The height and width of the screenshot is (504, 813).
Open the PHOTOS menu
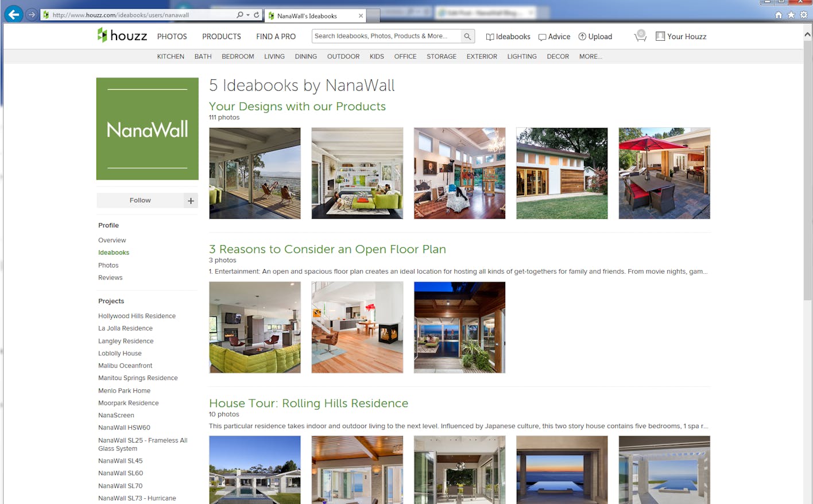click(x=172, y=36)
